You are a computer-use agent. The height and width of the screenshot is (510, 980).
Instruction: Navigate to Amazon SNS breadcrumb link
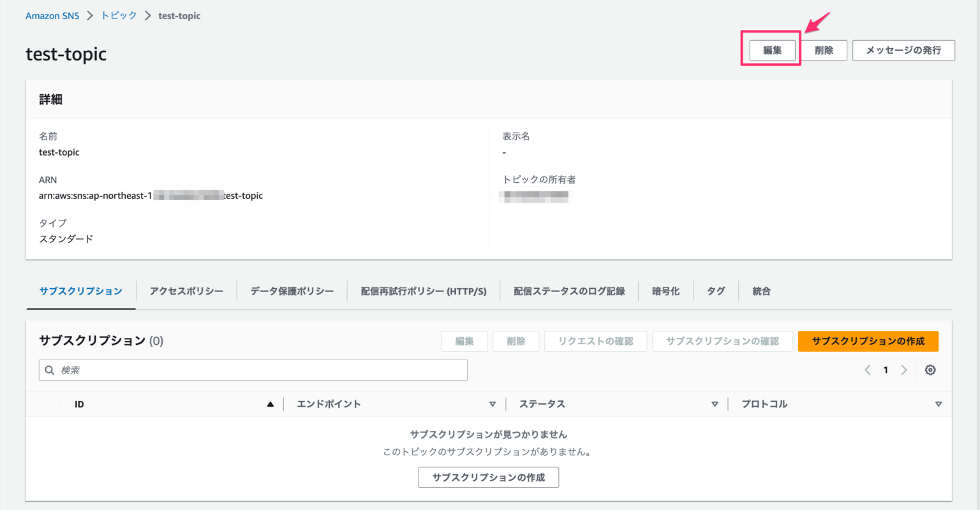click(52, 15)
